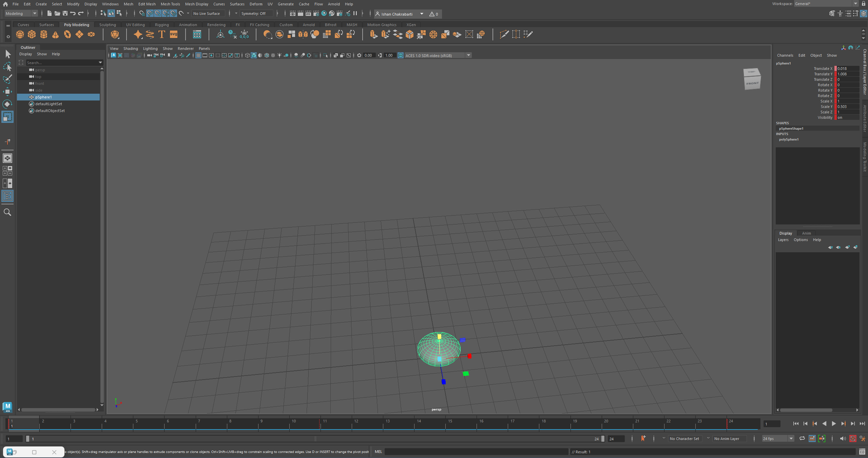This screenshot has width=868, height=458.
Task: Click the range slider bar handle
Action: pyautogui.click(x=315, y=438)
